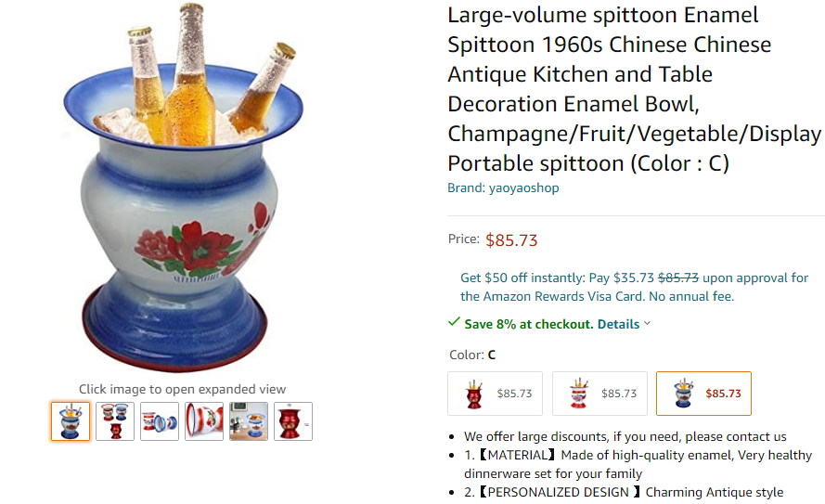Image resolution: width=825 pixels, height=504 pixels.
Task: Click the chevron next to Details
Action: pyautogui.click(x=647, y=324)
